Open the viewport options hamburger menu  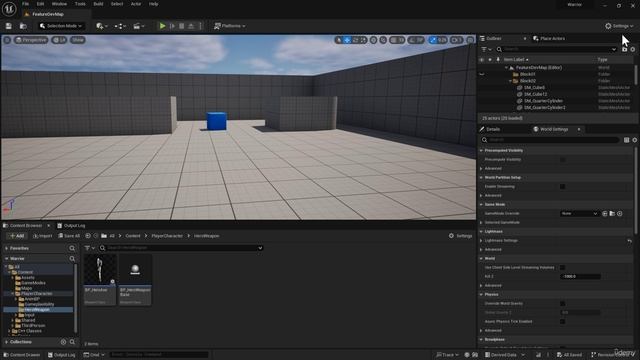tap(7, 40)
